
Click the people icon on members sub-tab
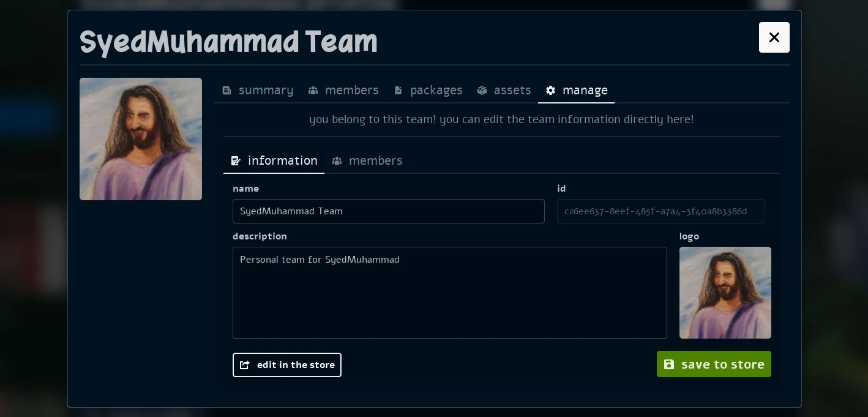pos(337,161)
